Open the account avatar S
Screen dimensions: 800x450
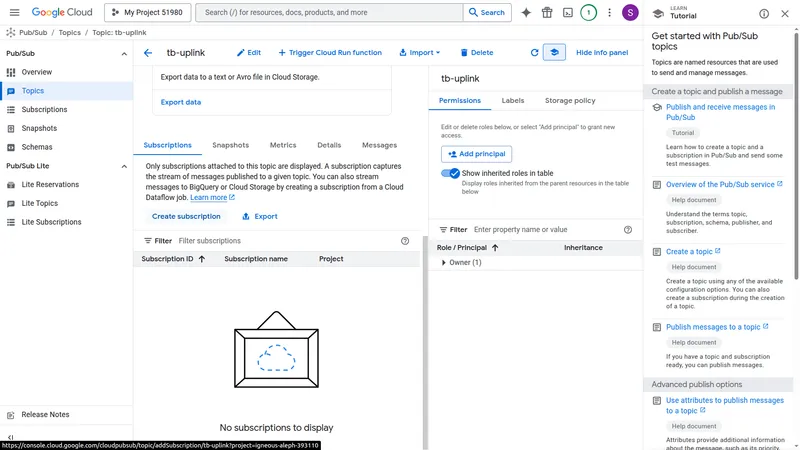click(630, 12)
